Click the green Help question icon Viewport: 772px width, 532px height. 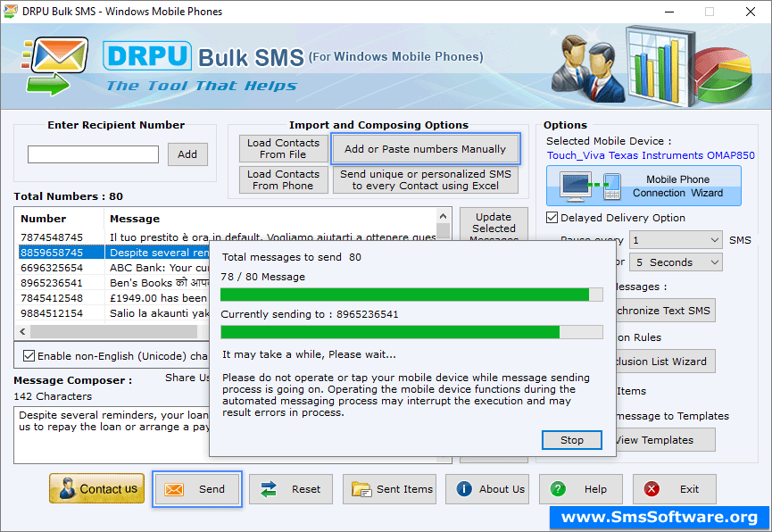tap(558, 489)
